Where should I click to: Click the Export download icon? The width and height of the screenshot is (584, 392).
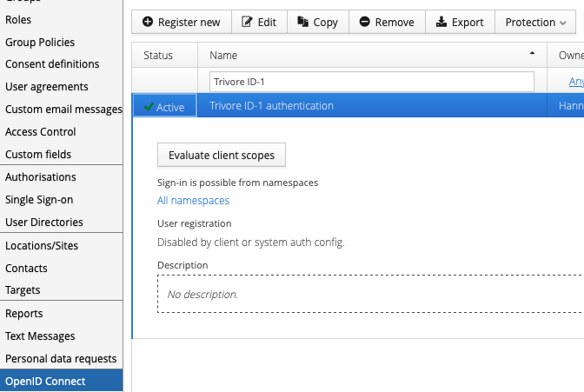point(441,22)
